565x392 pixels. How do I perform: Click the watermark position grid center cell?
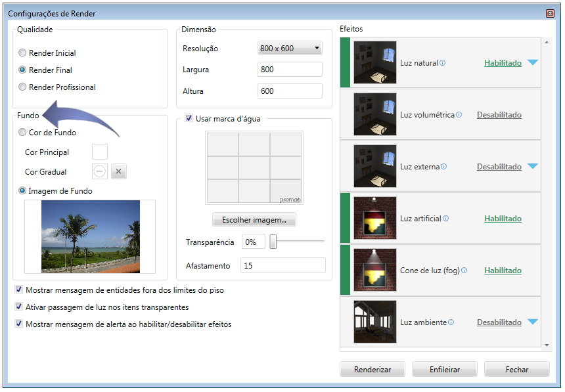(x=254, y=167)
